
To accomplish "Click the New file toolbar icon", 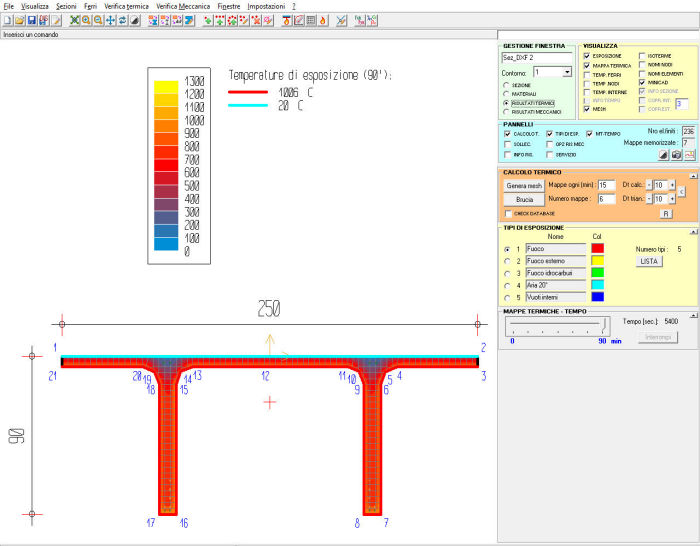I will click(x=7, y=20).
